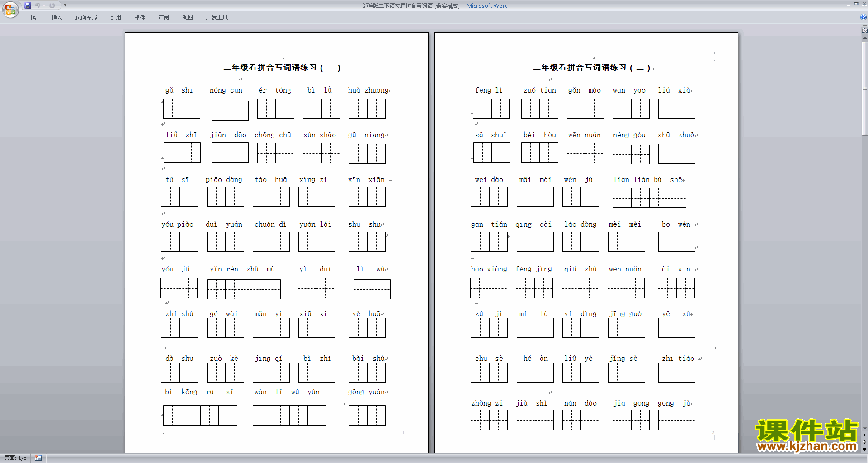Click the 页面: 1/8 status bar indicator
The width and height of the screenshot is (868, 463).
[15, 458]
